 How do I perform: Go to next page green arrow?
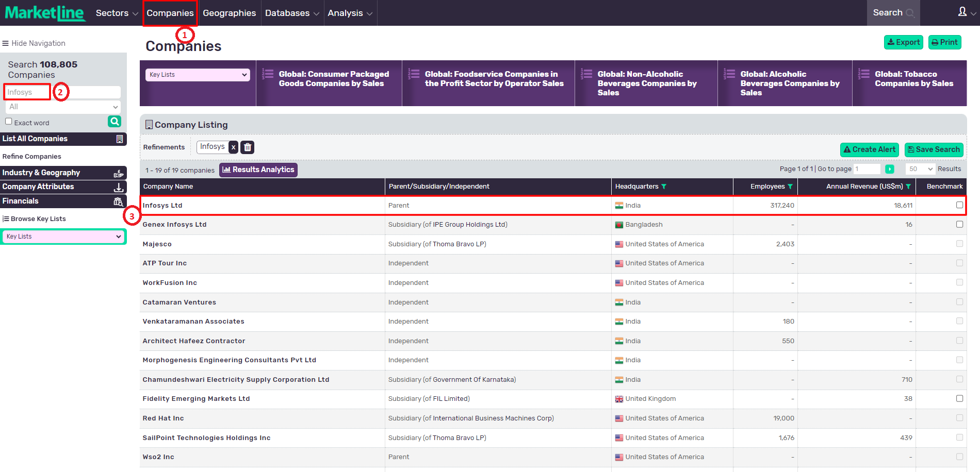point(890,169)
